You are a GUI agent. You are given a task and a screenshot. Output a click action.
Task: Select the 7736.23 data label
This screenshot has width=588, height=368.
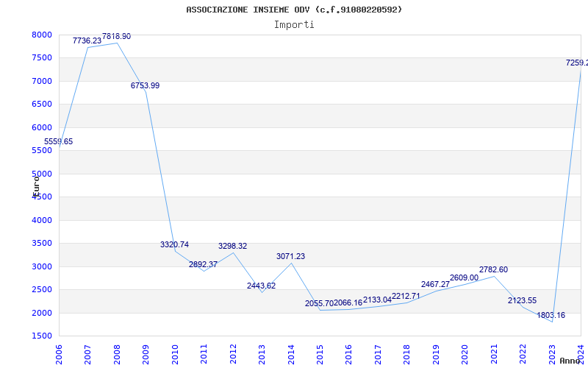[87, 40]
